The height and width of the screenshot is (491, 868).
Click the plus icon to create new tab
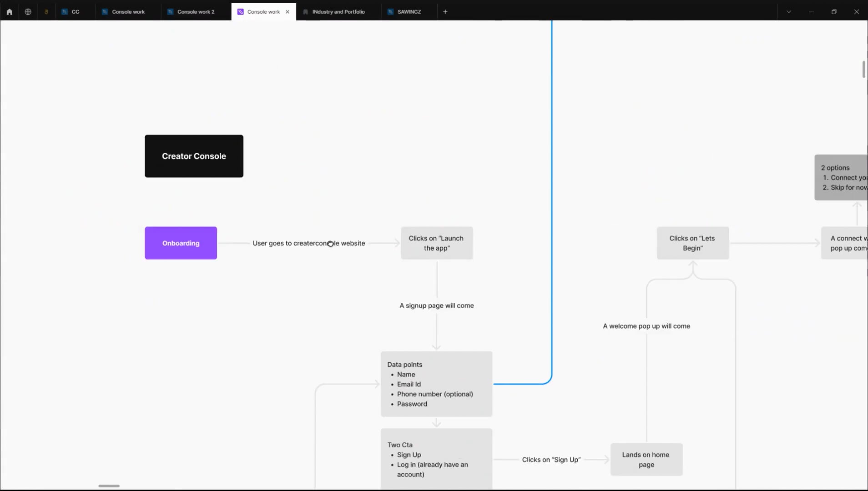pyautogui.click(x=444, y=11)
